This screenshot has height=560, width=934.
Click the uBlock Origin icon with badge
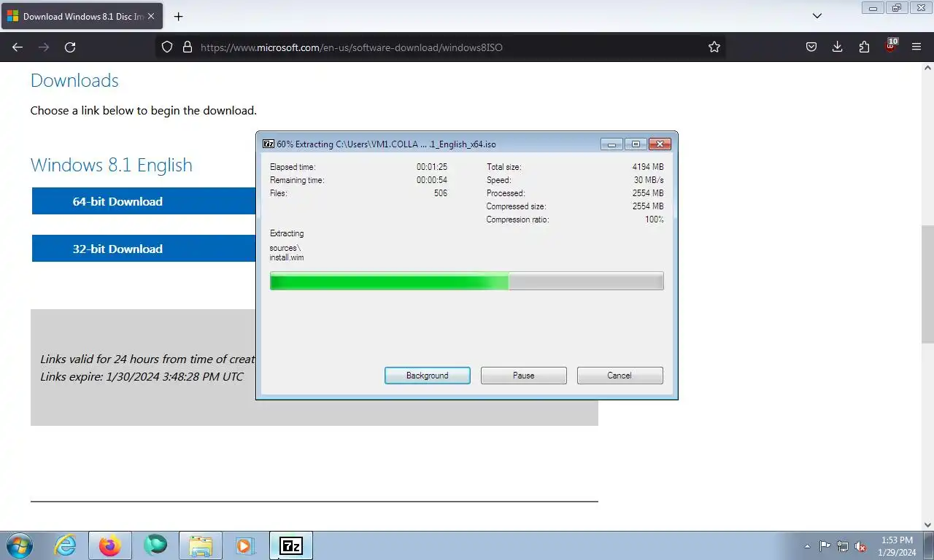pyautogui.click(x=891, y=46)
